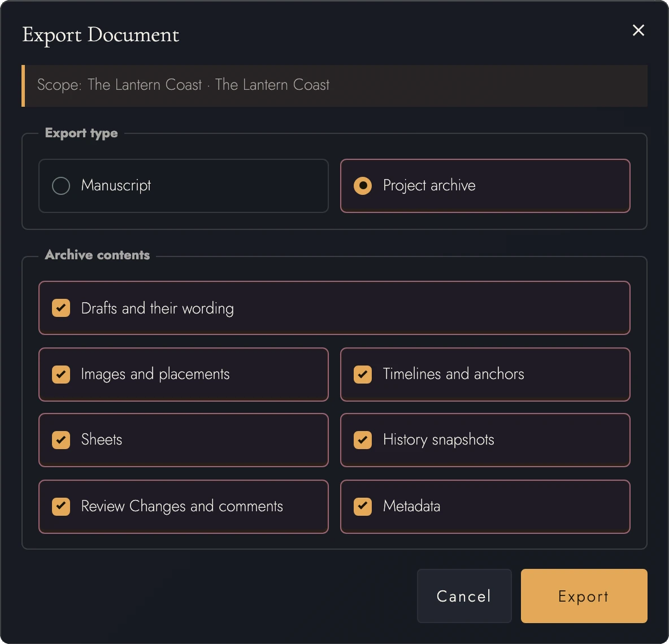This screenshot has height=644, width=669.
Task: Close the Export Document dialog
Action: pyautogui.click(x=638, y=31)
